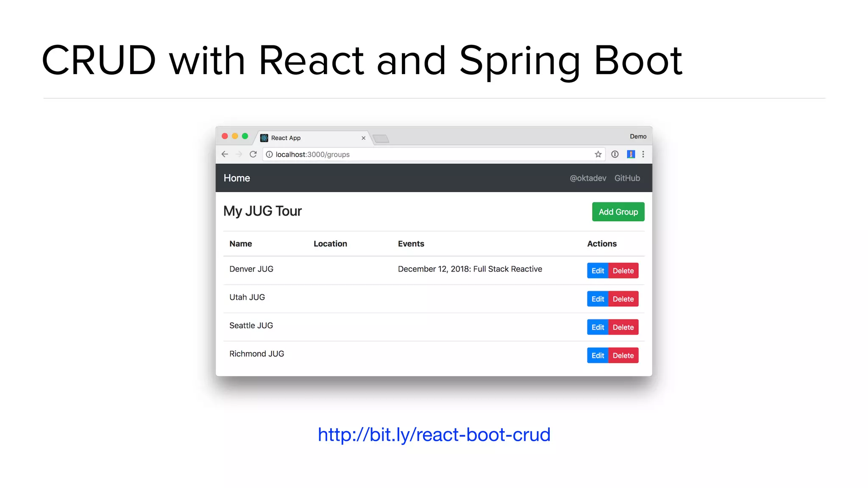Click the site info icon in address bar
This screenshot has height=488, width=868.
pyautogui.click(x=269, y=154)
